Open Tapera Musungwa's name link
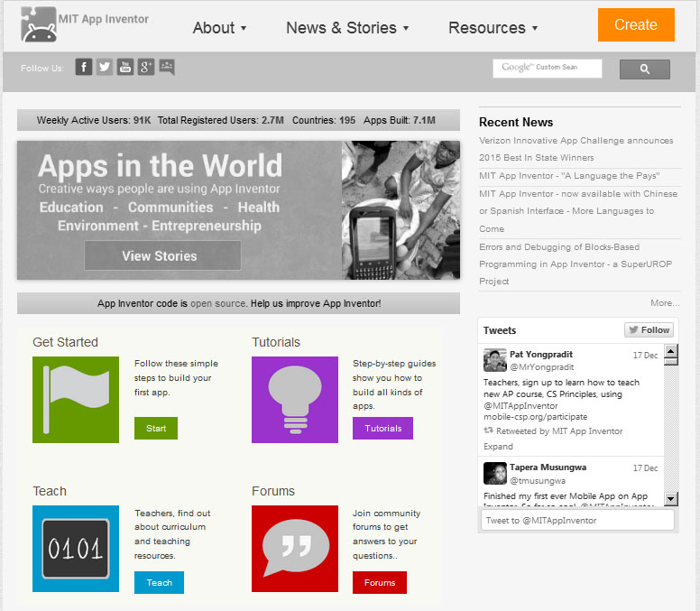The height and width of the screenshot is (611, 700). 548,468
